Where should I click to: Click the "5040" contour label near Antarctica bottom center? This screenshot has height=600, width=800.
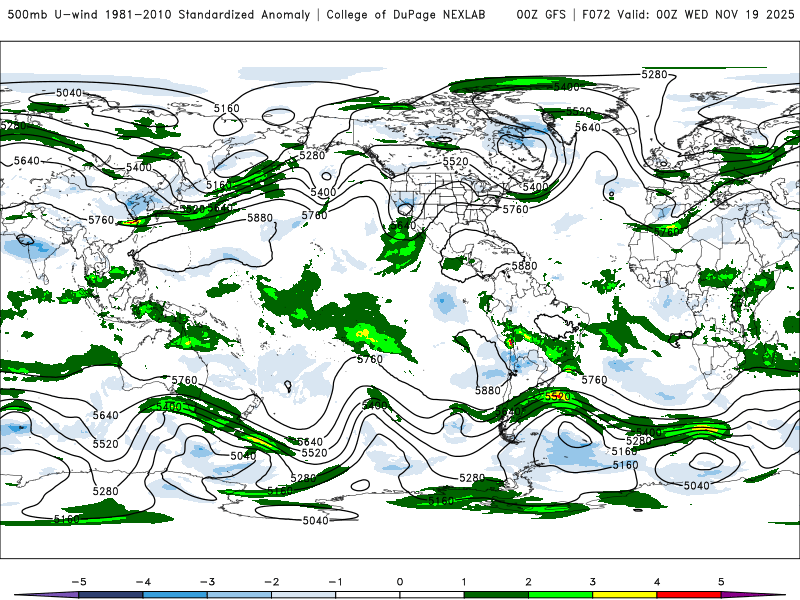click(315, 520)
